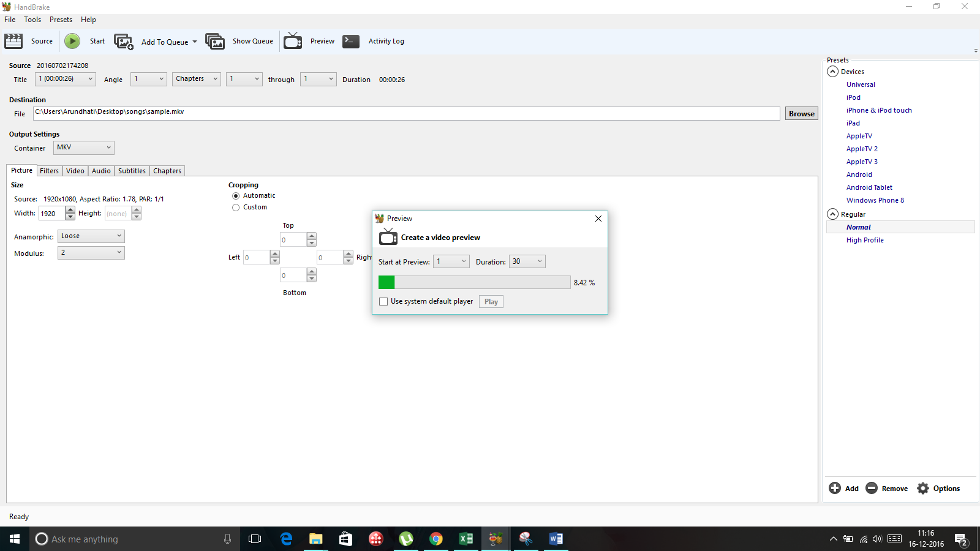980x551 pixels.
Task: Select Custom cropping radio button
Action: [x=236, y=208]
